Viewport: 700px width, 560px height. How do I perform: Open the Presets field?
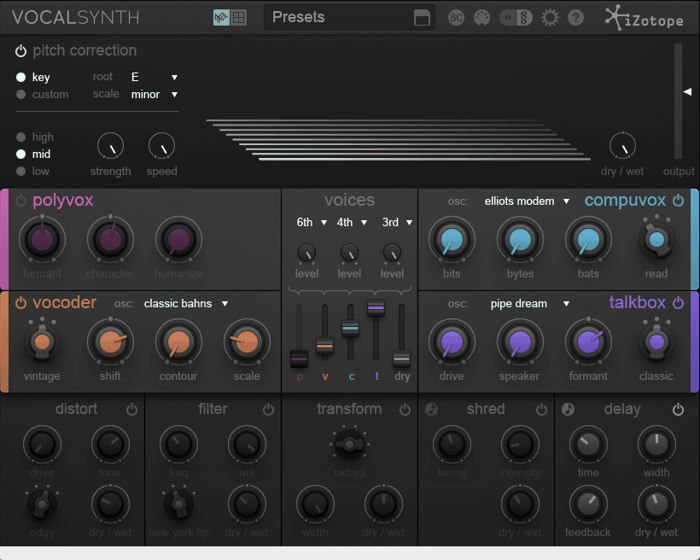click(x=349, y=17)
